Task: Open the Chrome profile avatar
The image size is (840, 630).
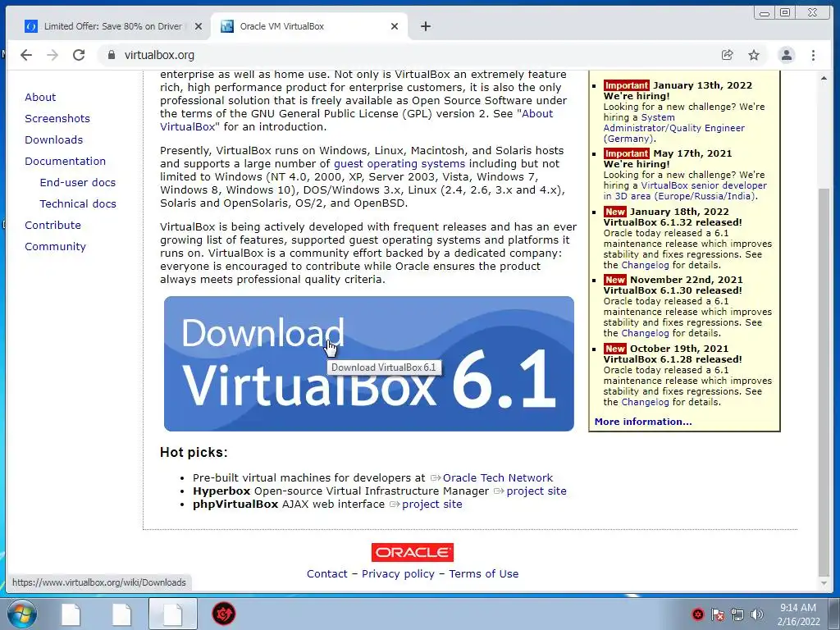Action: point(786,55)
